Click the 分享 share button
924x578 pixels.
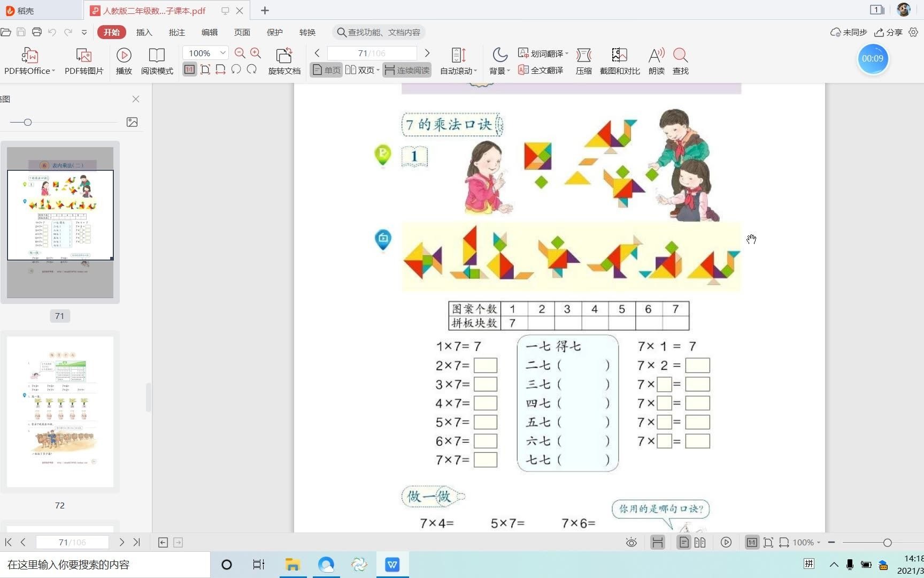(888, 32)
